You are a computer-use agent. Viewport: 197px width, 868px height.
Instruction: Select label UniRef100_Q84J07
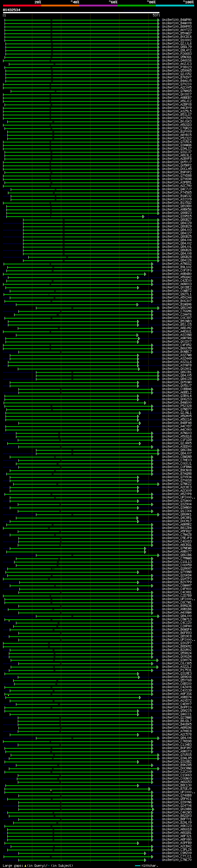coord(176,454)
